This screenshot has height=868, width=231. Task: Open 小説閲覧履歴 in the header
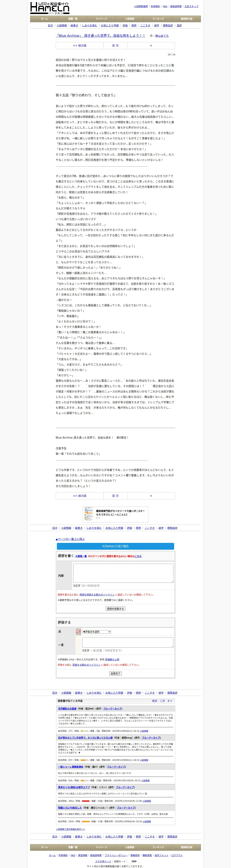(x=141, y=6)
